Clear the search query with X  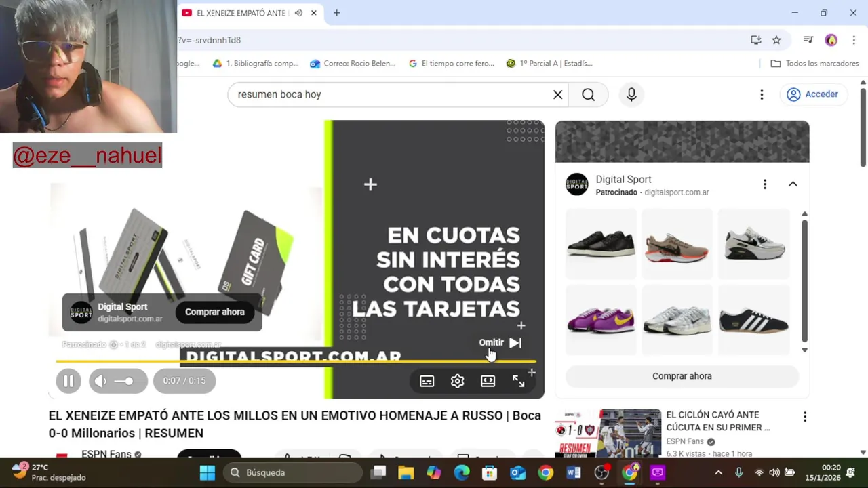coord(557,94)
